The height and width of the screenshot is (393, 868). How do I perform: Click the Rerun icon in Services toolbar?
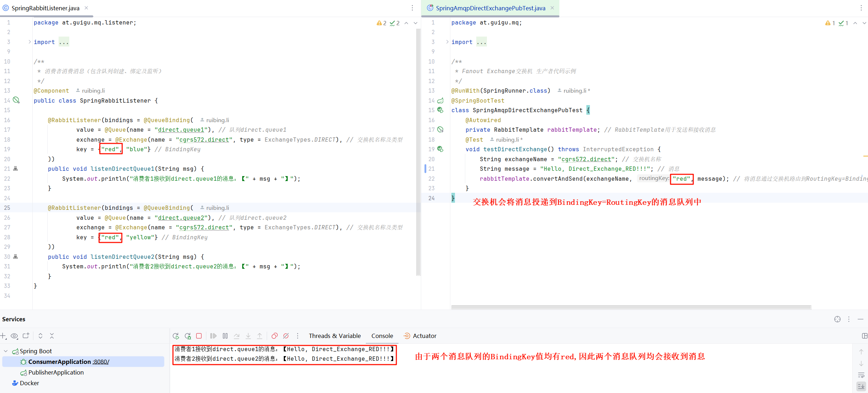point(176,336)
